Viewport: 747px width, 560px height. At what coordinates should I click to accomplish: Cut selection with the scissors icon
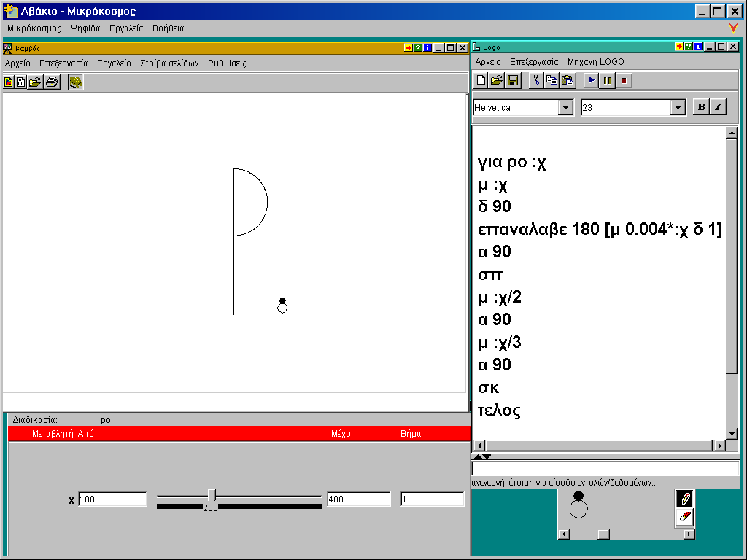coord(536,80)
